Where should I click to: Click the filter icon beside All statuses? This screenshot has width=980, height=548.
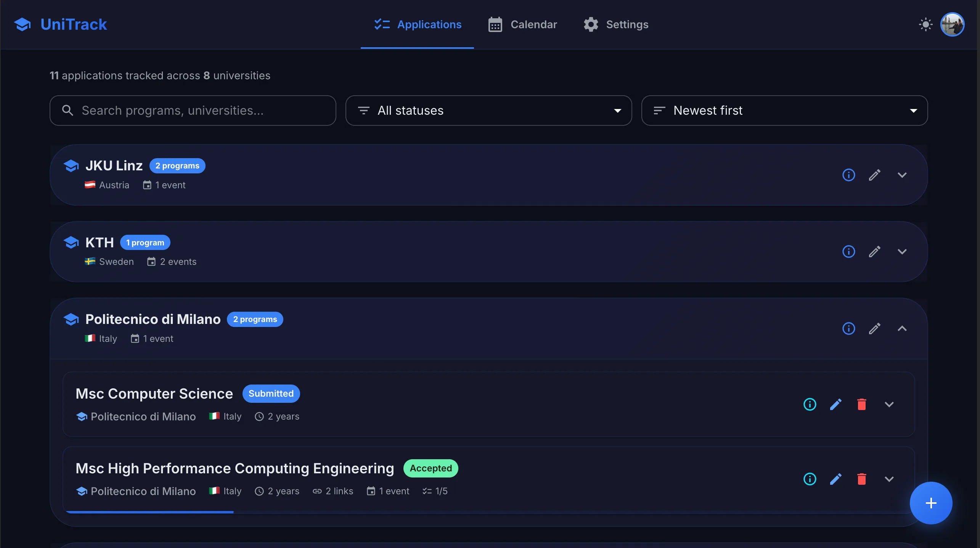(x=363, y=111)
